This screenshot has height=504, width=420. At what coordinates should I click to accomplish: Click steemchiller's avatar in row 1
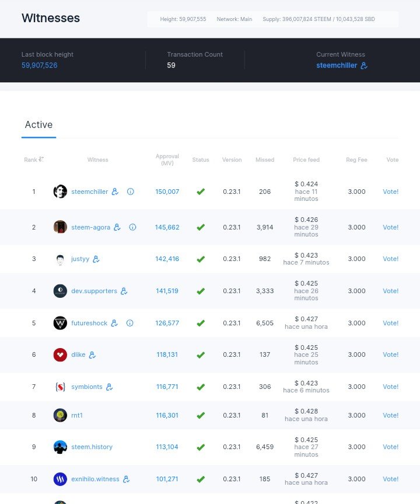click(x=60, y=192)
